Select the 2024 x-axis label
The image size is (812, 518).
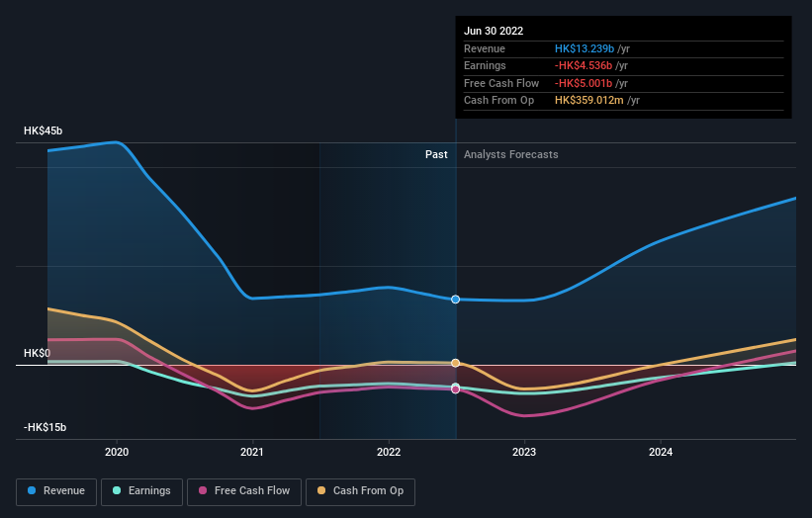tap(661, 453)
